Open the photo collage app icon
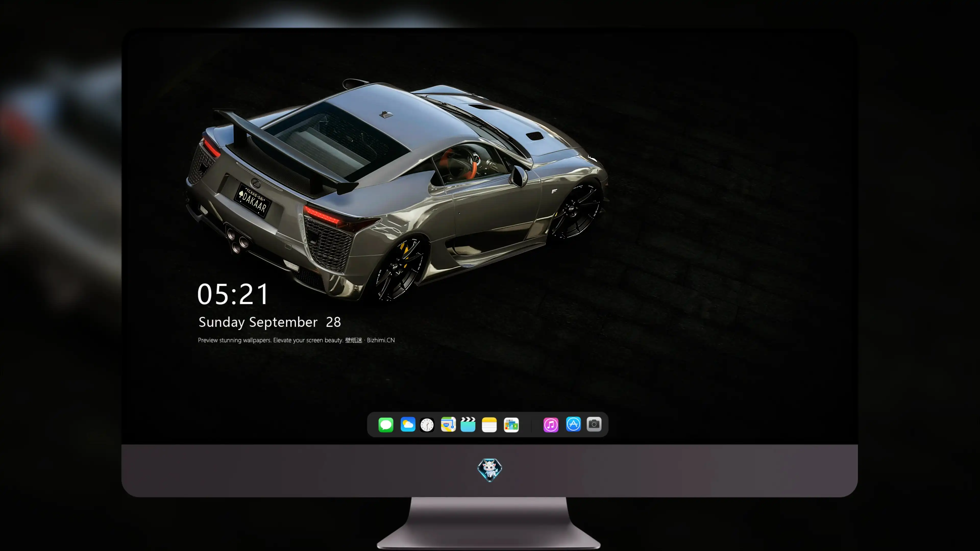 (511, 424)
